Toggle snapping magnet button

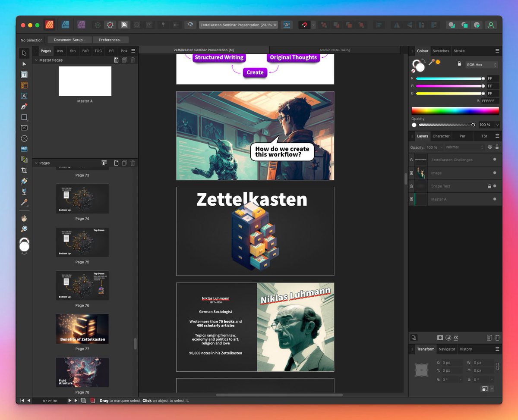304,25
